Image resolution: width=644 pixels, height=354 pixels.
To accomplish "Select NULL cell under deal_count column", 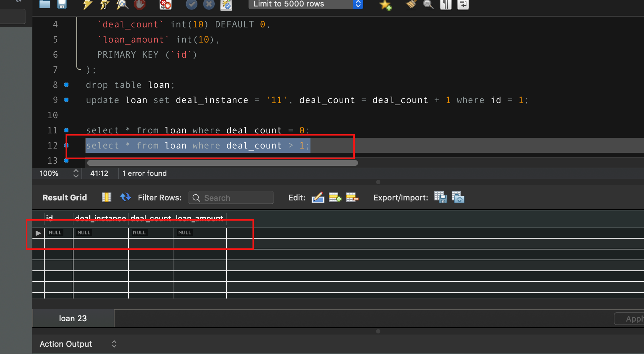I will (151, 233).
